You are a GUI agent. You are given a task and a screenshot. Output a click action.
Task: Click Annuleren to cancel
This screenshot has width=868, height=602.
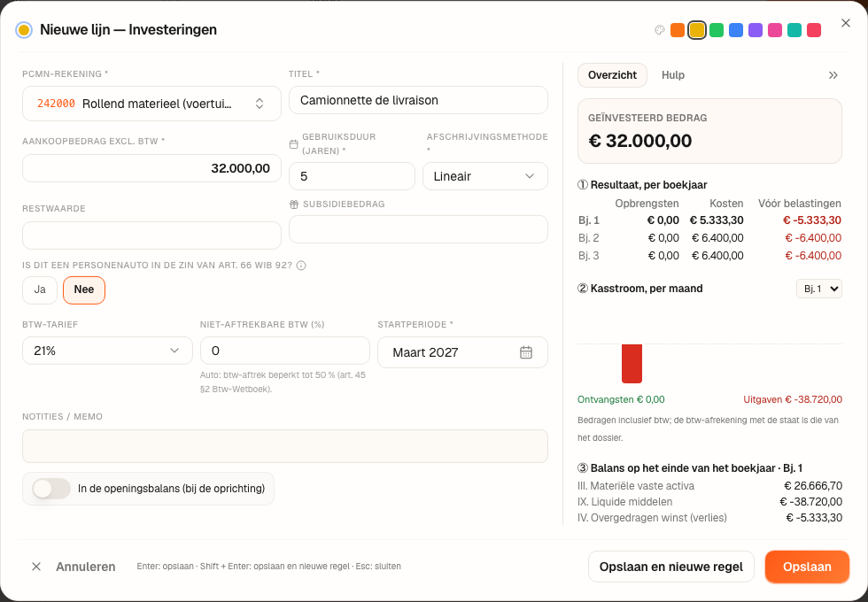[86, 567]
